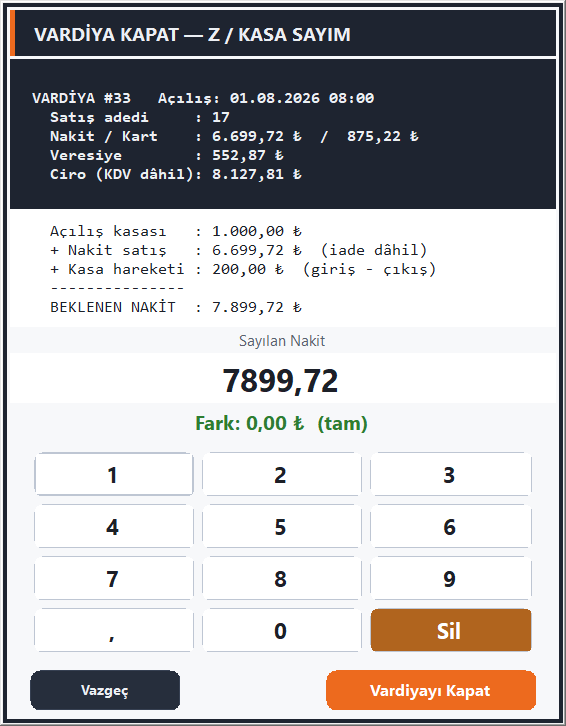
Task: Tap keypad digit 7
Action: [114, 578]
